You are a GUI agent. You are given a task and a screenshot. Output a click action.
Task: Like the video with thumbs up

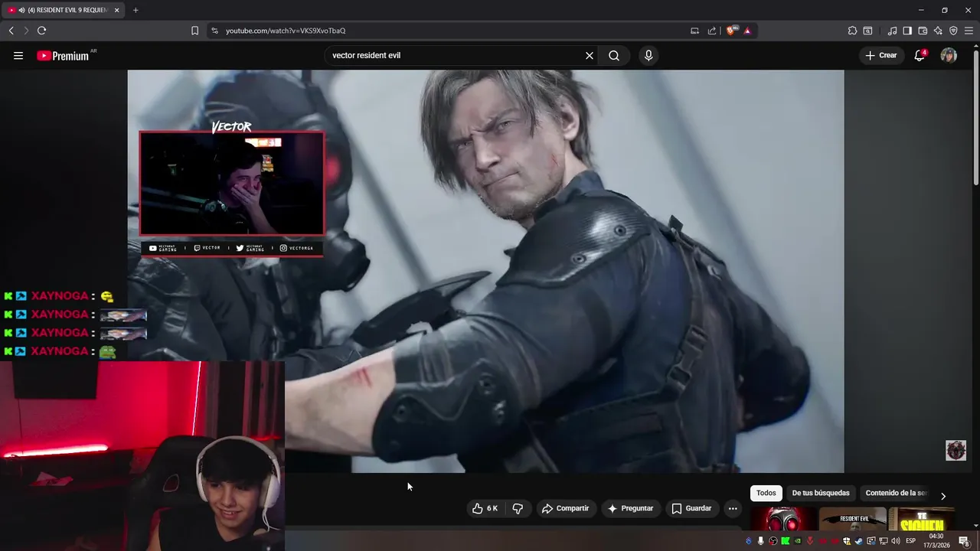[x=485, y=508]
